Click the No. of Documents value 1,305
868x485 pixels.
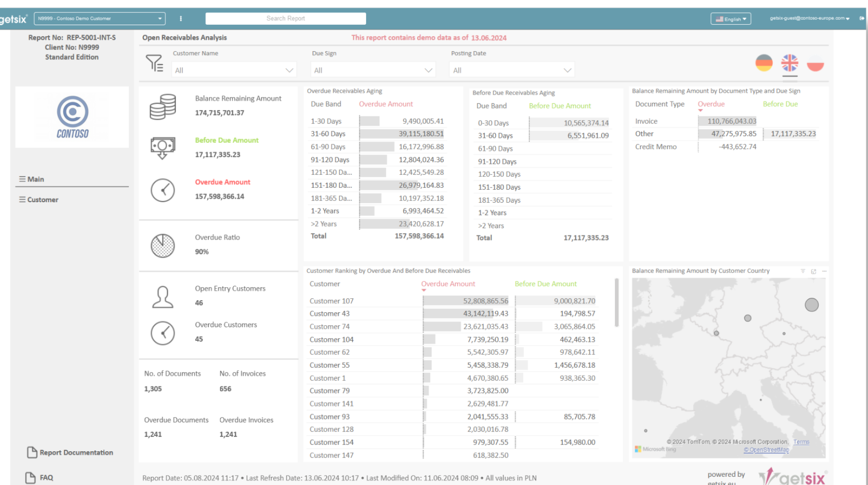[x=153, y=389]
